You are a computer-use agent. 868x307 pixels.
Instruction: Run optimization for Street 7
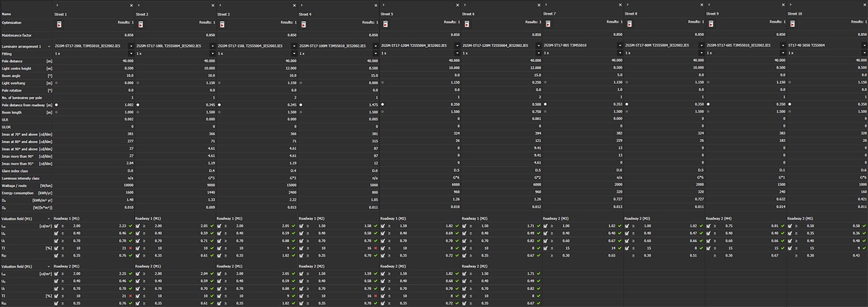pos(548,24)
